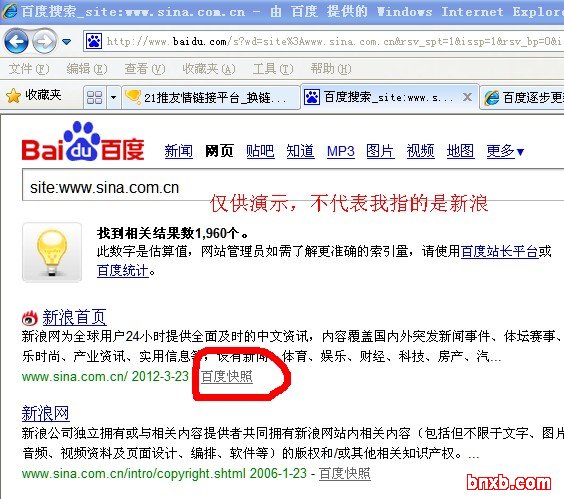Expand the 更多 dropdown link
The height and width of the screenshot is (499, 564).
click(505, 151)
